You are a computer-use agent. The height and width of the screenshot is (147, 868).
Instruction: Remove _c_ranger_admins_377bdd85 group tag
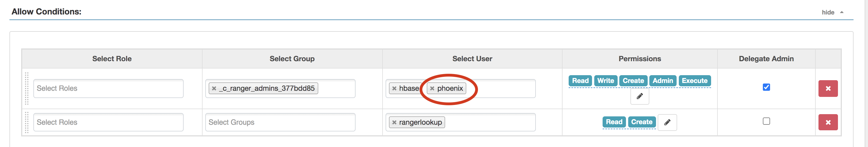click(214, 88)
